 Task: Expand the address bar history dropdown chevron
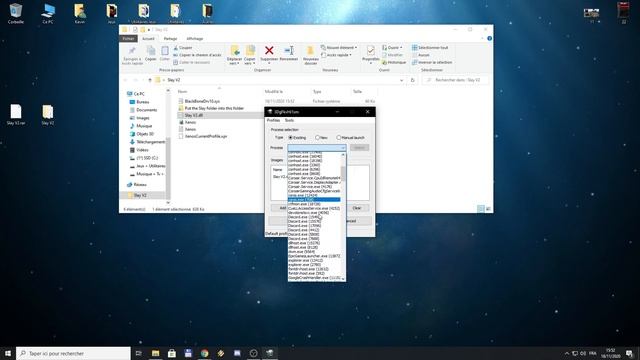click(402, 80)
